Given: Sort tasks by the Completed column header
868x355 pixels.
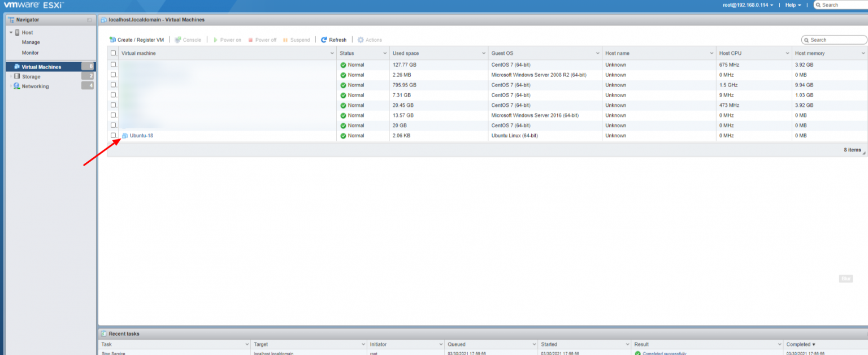Looking at the screenshot, I should click(800, 344).
